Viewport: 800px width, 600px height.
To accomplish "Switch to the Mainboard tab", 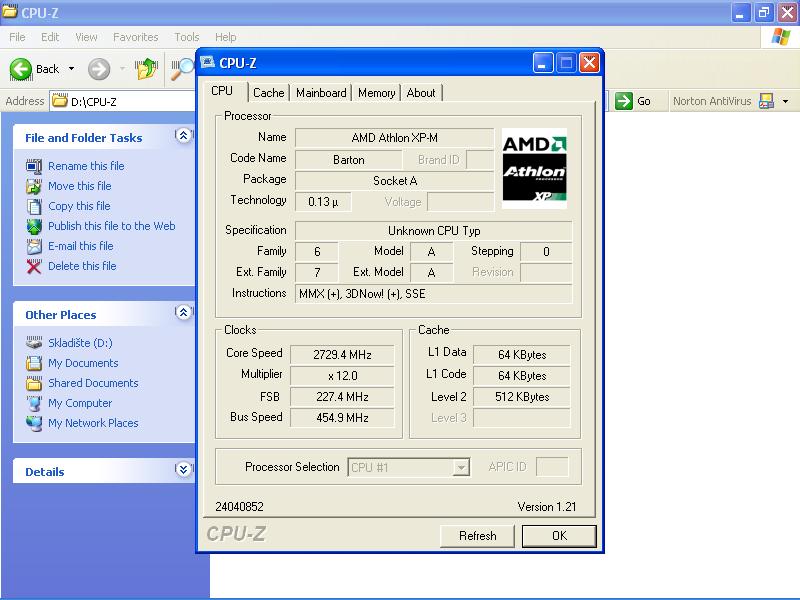I will point(321,93).
